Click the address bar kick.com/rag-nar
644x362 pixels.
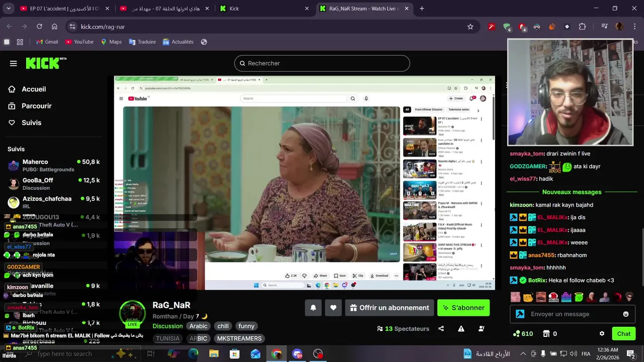103,27
